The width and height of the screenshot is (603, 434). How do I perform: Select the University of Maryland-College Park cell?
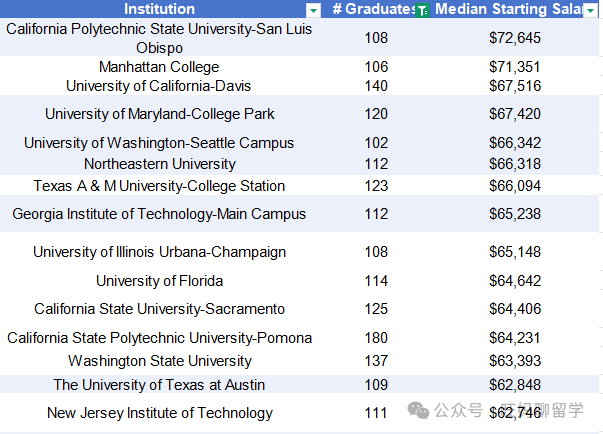click(160, 114)
